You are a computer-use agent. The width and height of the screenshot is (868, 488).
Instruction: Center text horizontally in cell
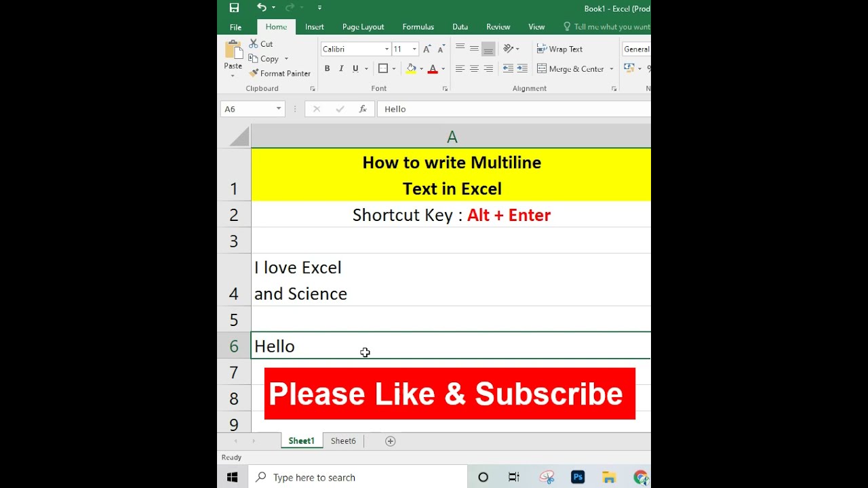point(474,68)
